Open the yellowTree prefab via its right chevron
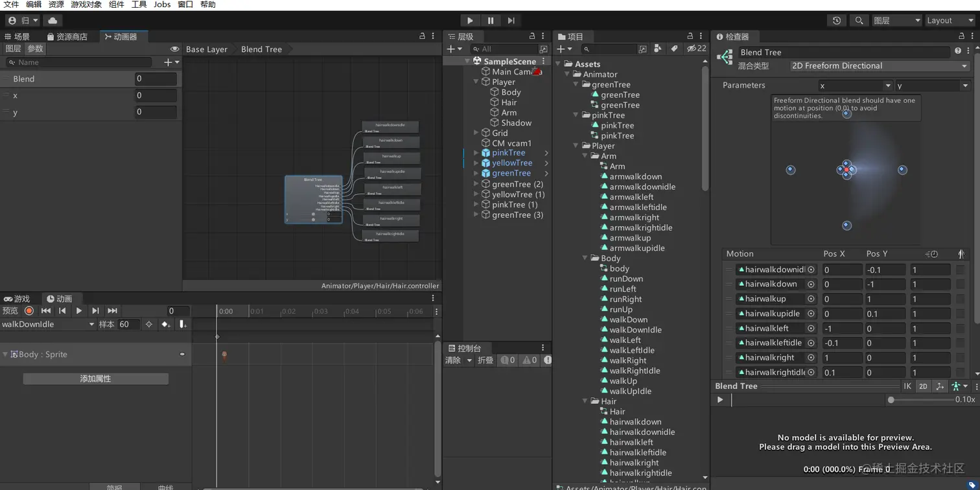This screenshot has height=490, width=980. coord(546,163)
